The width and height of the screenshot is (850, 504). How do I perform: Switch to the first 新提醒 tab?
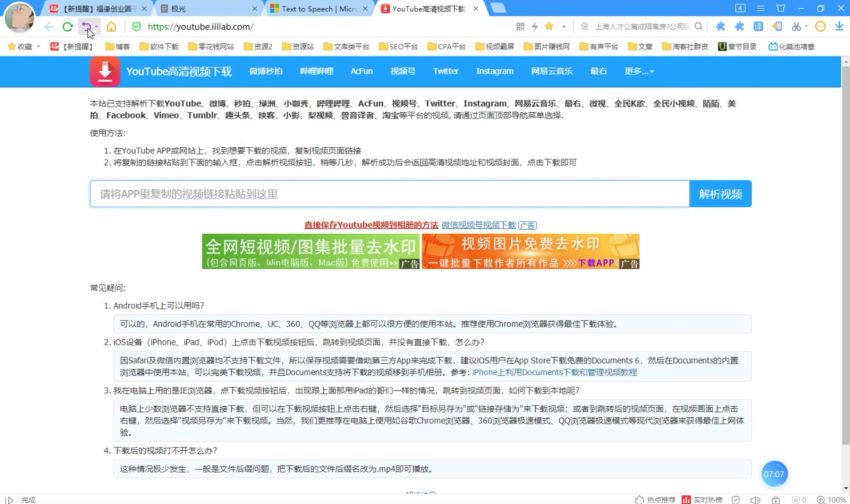(98, 9)
